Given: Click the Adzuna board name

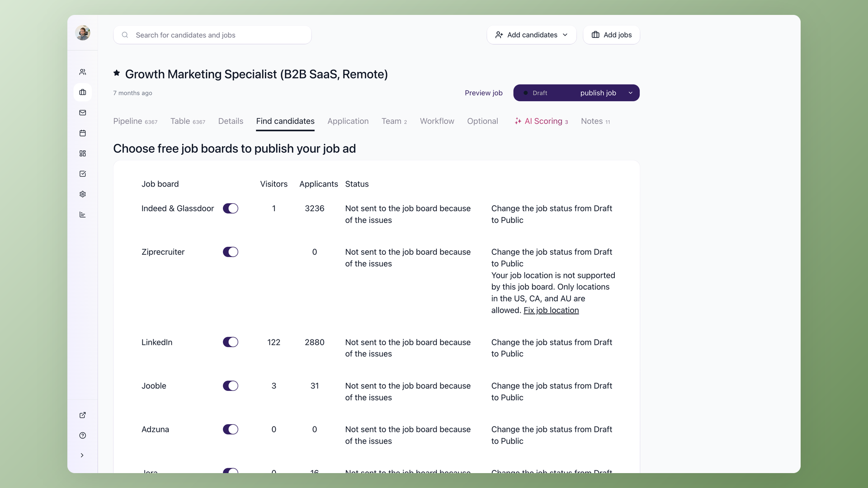Looking at the screenshot, I should click(155, 429).
